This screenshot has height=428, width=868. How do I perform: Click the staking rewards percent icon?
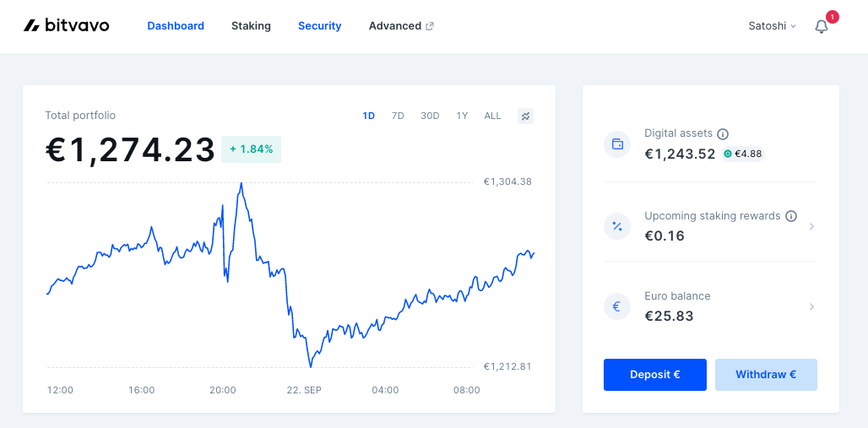(x=617, y=226)
